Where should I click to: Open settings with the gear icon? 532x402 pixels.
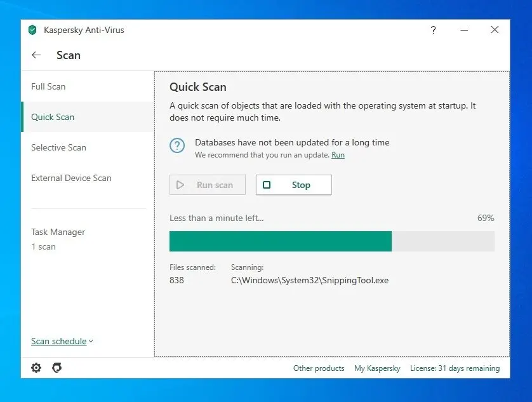tap(36, 368)
